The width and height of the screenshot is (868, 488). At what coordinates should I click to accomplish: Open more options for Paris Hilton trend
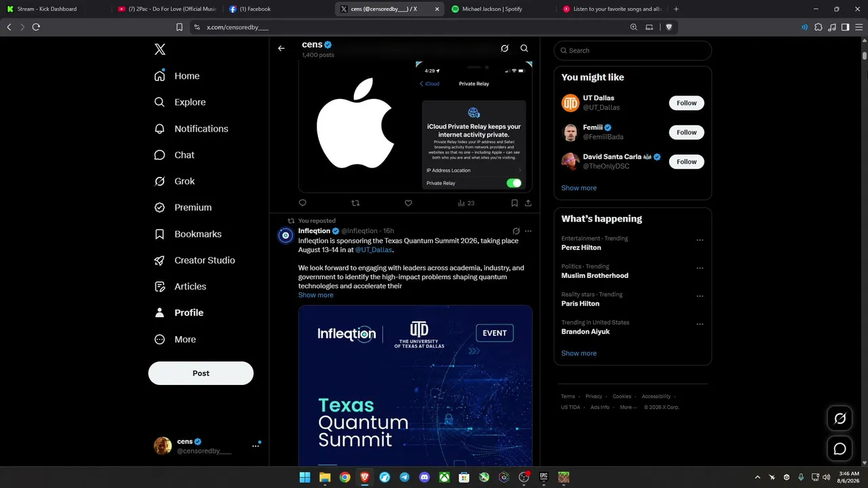tap(700, 296)
